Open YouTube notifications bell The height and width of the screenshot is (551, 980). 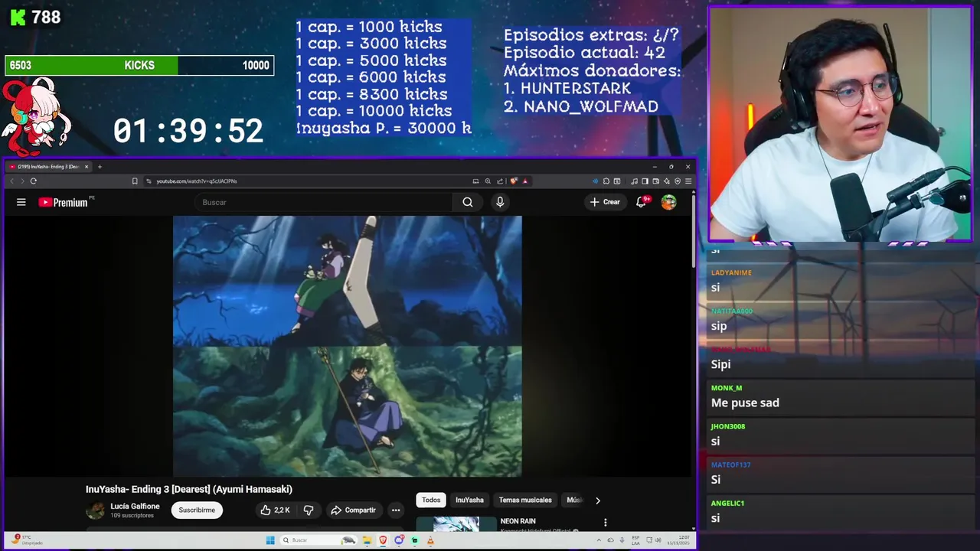pos(642,202)
